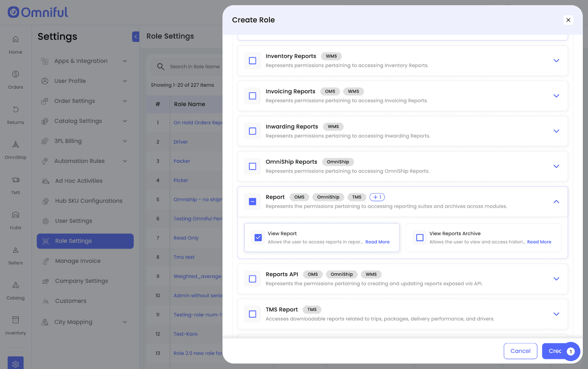This screenshot has height=369, width=588.
Task: Open the Sellers sidebar icon
Action: tap(15, 250)
